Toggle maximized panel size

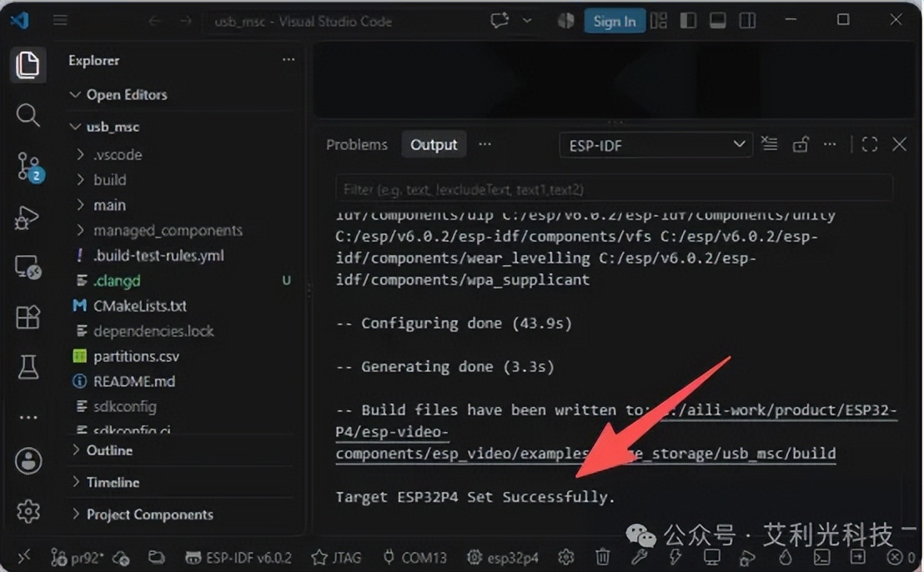coord(869,144)
